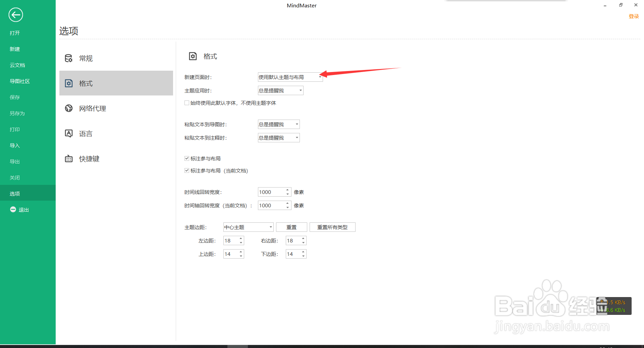Click 退出 to exit the app
This screenshot has width=644, height=348.
pyautogui.click(x=23, y=210)
